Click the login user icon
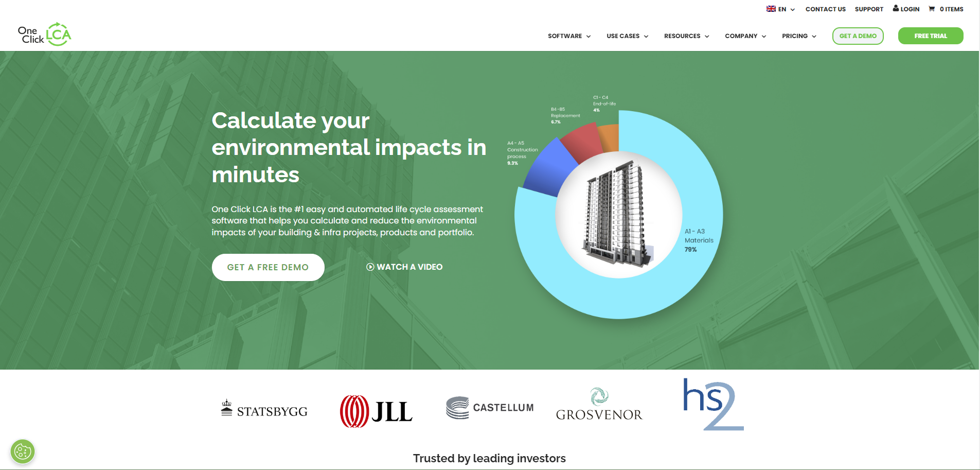This screenshot has width=980, height=470. (896, 8)
